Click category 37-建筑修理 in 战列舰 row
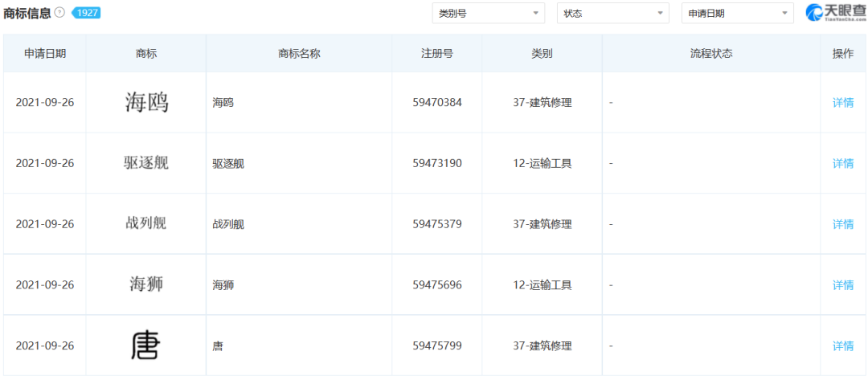Image resolution: width=868 pixels, height=380 pixels. [x=542, y=224]
